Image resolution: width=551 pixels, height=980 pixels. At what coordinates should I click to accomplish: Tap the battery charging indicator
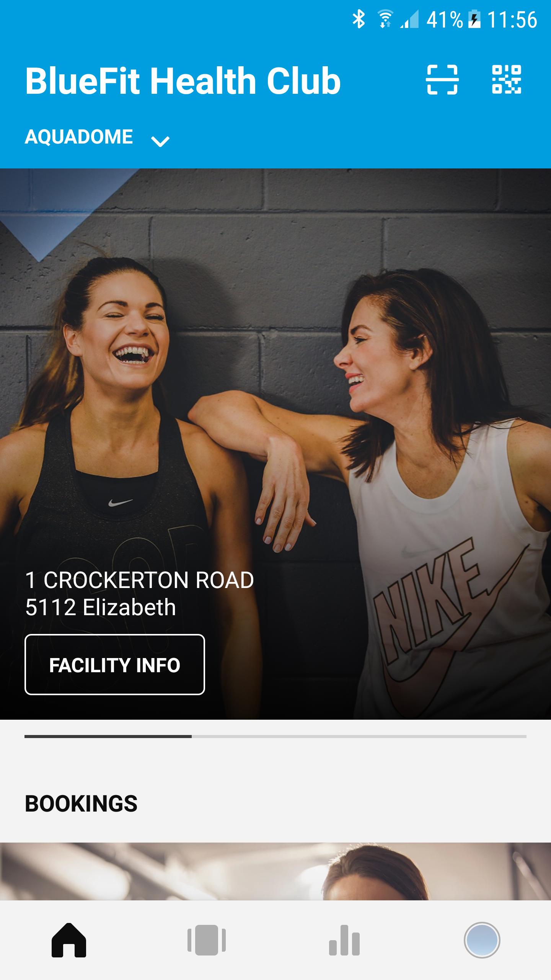(x=474, y=19)
